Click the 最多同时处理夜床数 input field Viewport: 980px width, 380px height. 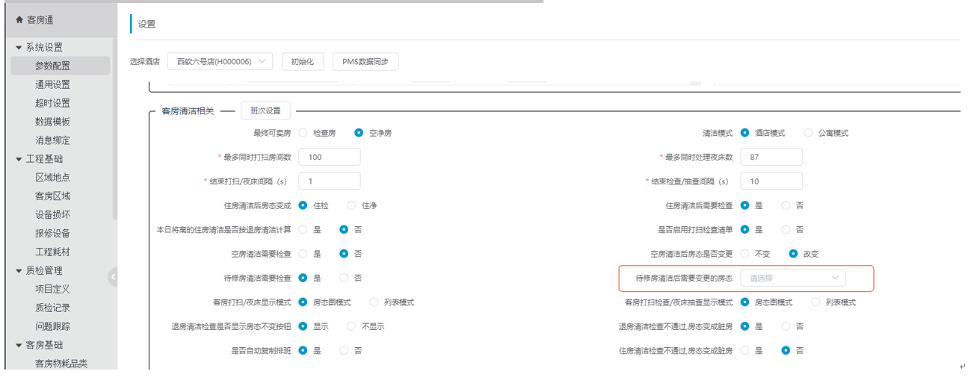[771, 157]
